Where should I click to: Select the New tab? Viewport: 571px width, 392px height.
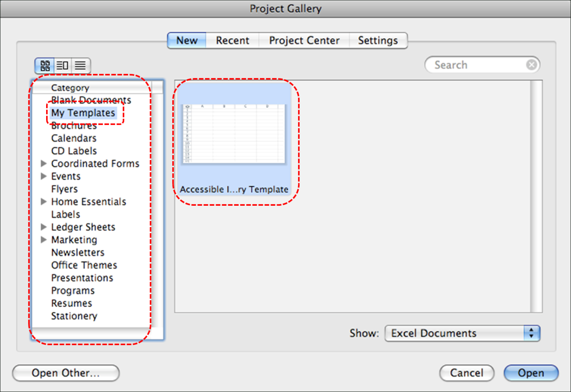click(x=187, y=40)
